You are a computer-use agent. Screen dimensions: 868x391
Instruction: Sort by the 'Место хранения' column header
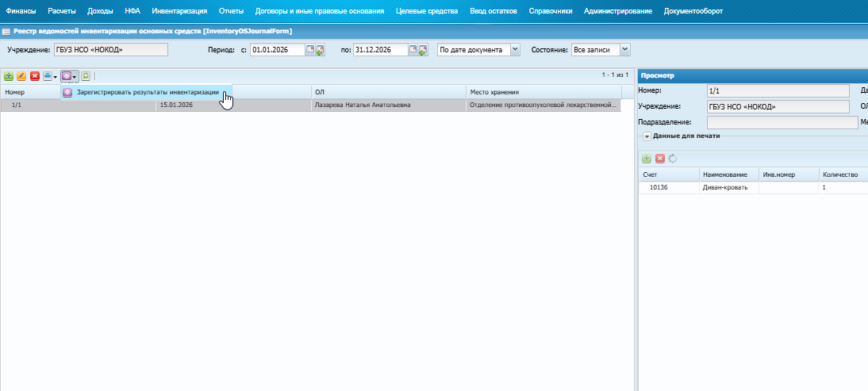click(x=543, y=92)
